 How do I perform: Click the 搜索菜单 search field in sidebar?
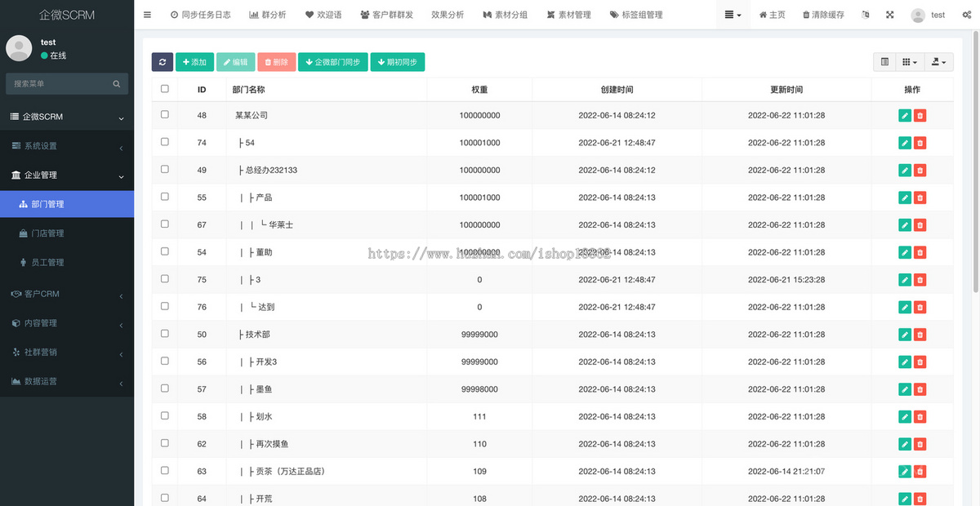(67, 83)
